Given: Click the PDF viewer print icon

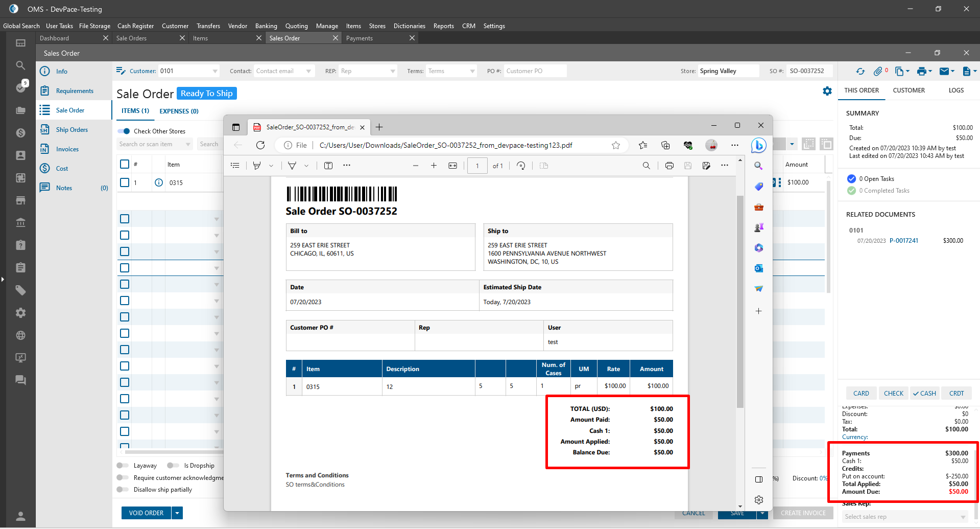Looking at the screenshot, I should 669,166.
